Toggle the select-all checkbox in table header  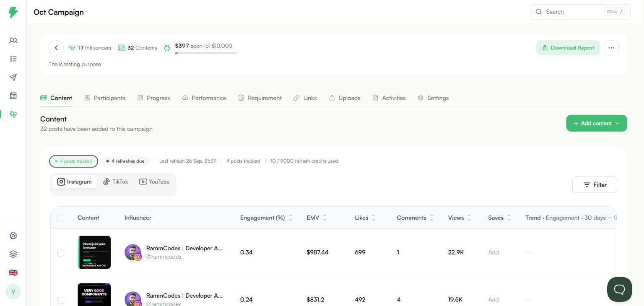61,218
